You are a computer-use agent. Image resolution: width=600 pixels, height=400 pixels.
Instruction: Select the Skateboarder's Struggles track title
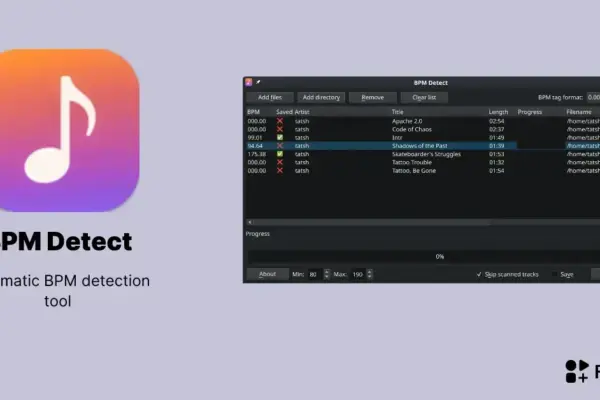coord(426,154)
